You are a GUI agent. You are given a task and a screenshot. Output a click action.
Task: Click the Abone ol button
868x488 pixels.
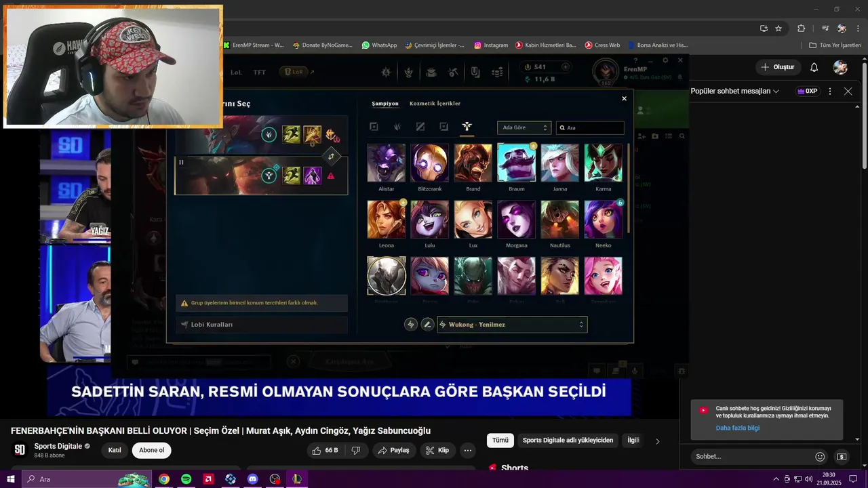(152, 450)
